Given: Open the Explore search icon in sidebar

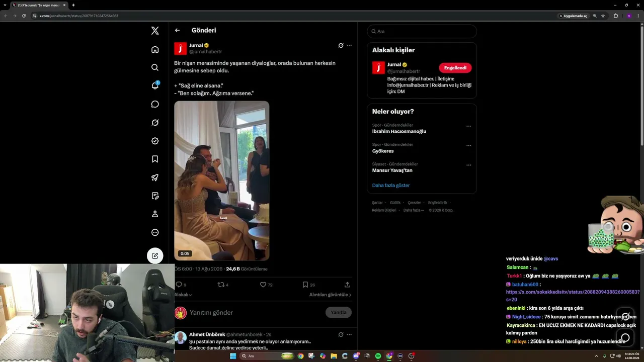Looking at the screenshot, I should point(155,67).
